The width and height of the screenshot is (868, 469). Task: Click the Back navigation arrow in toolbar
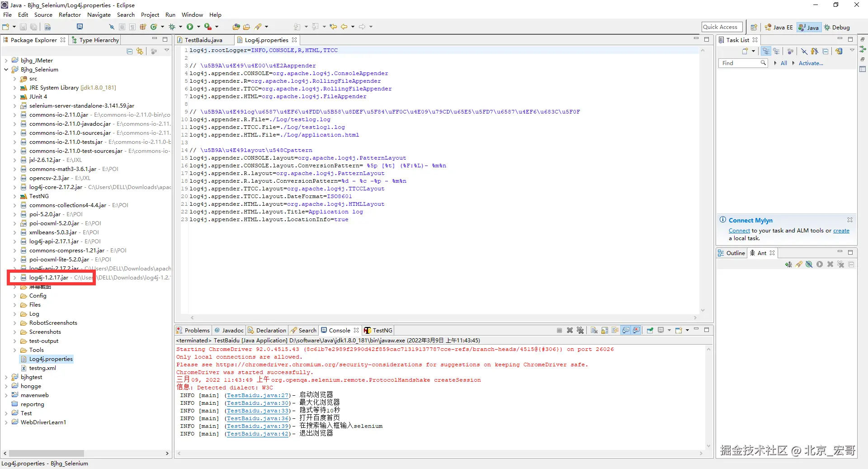344,27
